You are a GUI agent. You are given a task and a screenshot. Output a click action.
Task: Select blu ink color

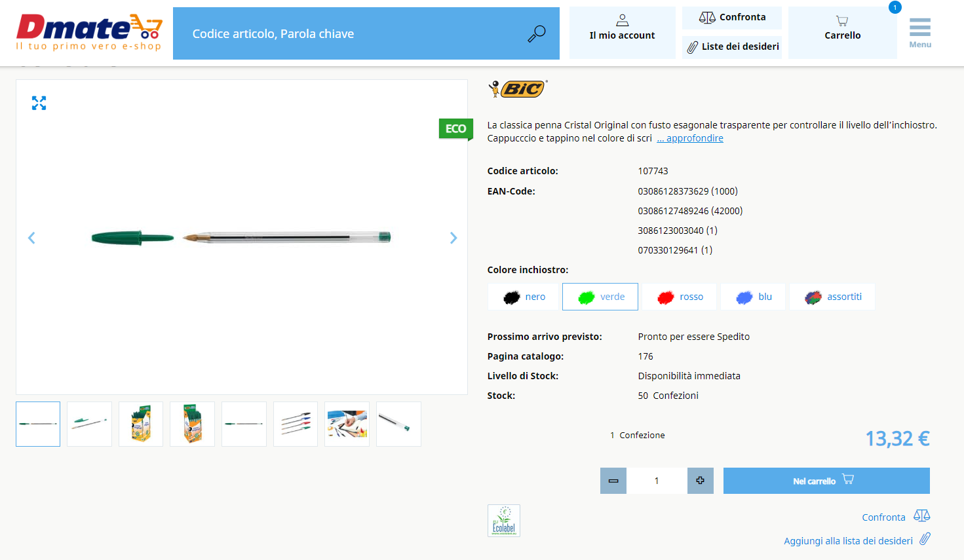pyautogui.click(x=753, y=297)
